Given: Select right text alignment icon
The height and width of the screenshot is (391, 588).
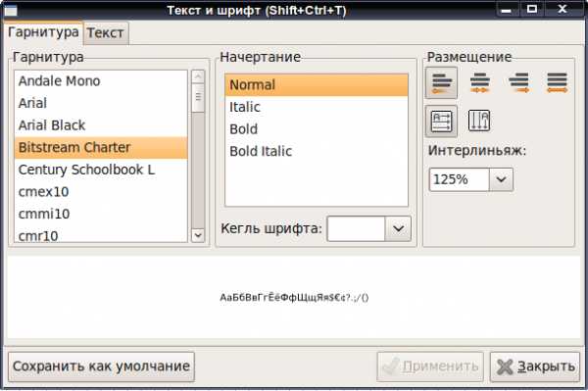Looking at the screenshot, I should pyautogui.click(x=518, y=82).
